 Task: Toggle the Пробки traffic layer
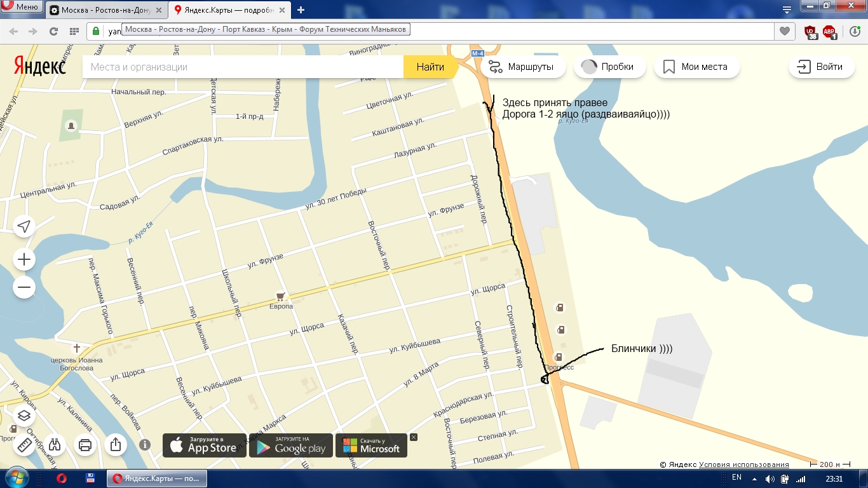click(609, 67)
